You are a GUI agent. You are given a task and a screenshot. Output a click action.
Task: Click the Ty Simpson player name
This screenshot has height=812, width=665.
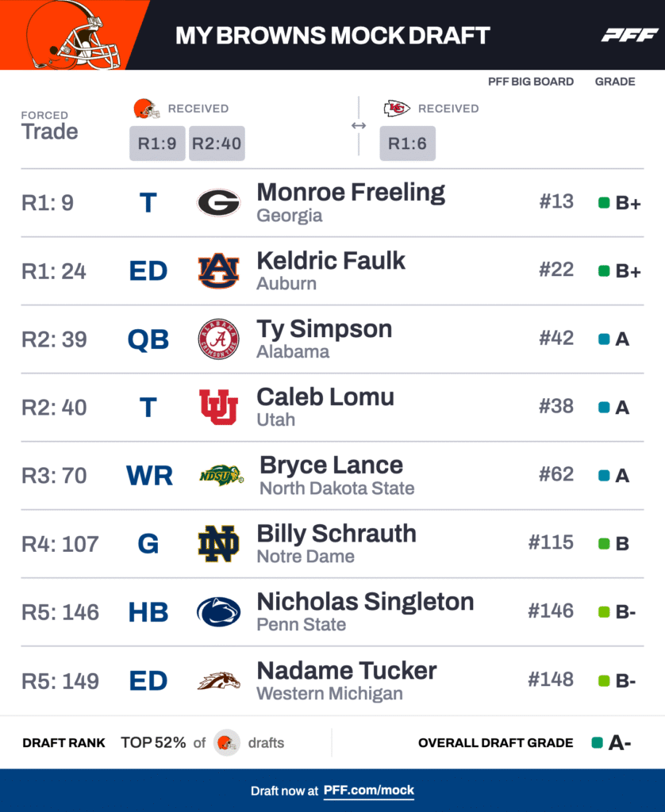tap(324, 329)
